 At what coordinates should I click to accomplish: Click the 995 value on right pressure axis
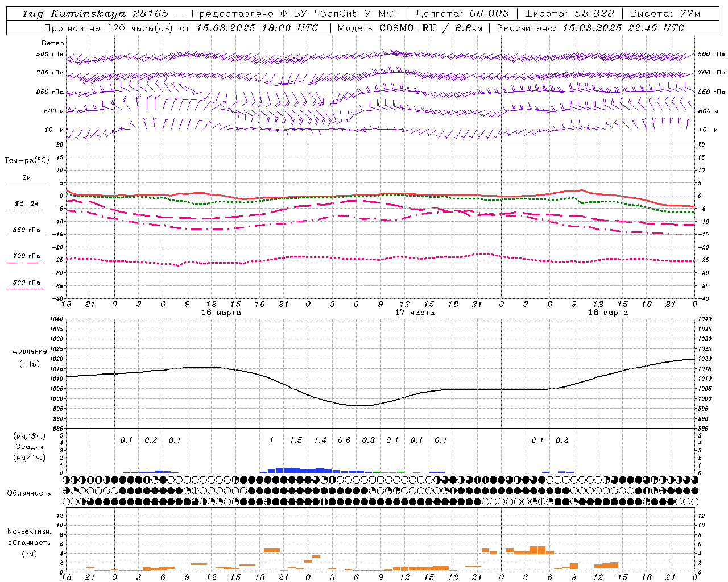click(x=705, y=409)
